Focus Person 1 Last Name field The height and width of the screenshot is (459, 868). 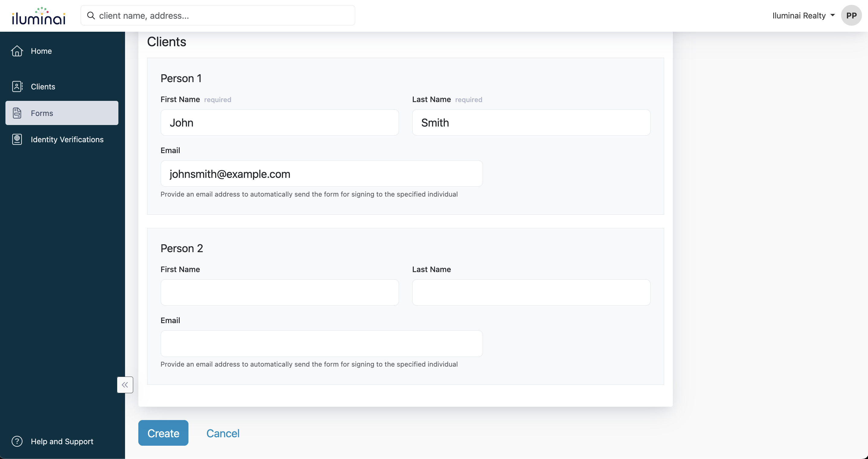(x=531, y=123)
